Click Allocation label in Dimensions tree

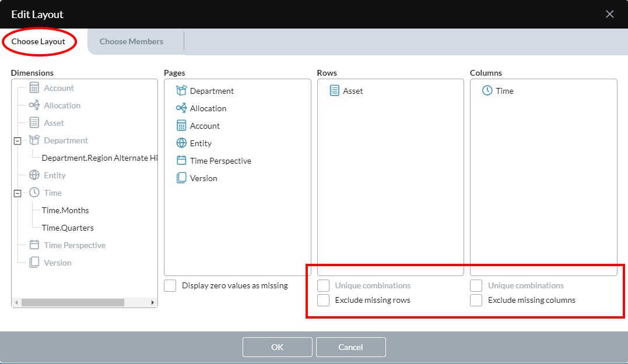click(62, 105)
